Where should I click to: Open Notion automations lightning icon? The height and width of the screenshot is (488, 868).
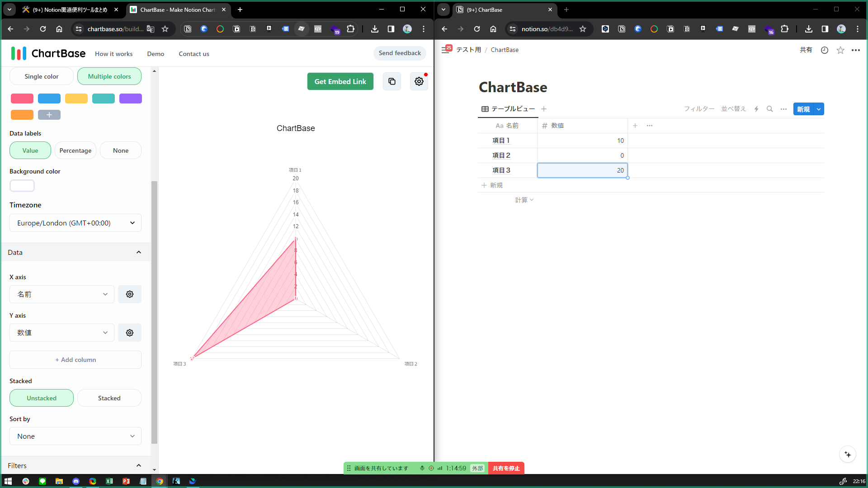coord(756,109)
